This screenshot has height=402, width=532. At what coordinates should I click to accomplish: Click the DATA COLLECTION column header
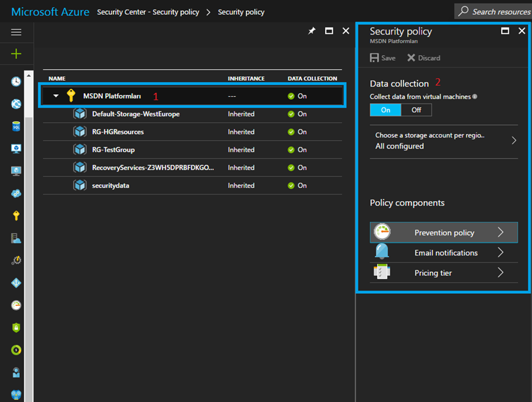(312, 78)
